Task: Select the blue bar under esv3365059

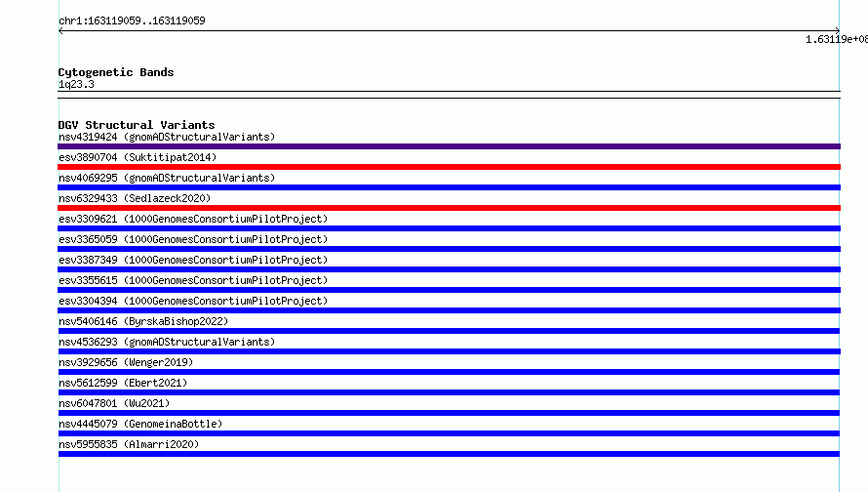Action: pos(449,249)
